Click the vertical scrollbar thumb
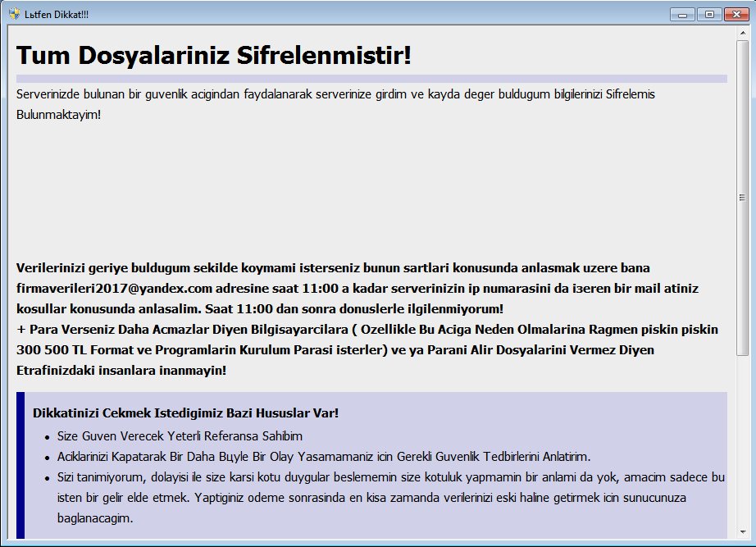The image size is (756, 547). point(743,198)
